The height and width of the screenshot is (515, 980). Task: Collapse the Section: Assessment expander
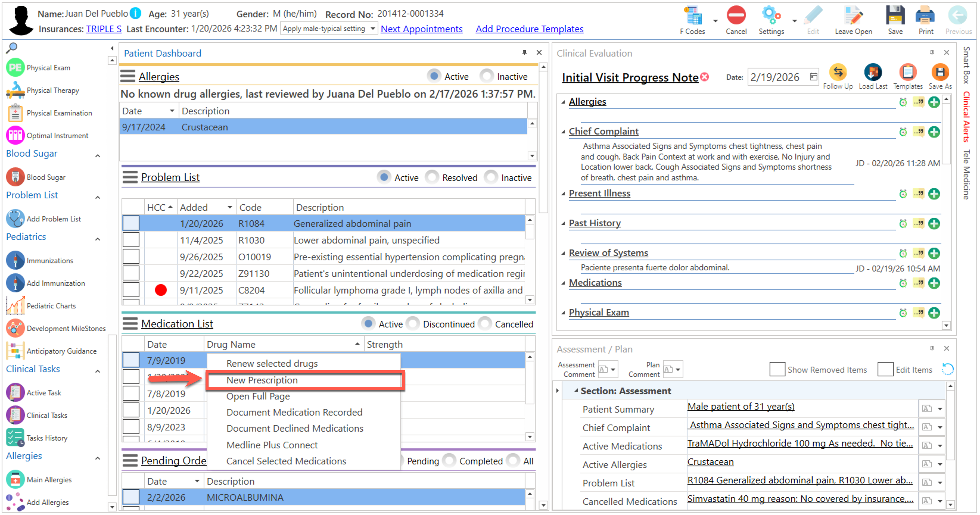[576, 391]
